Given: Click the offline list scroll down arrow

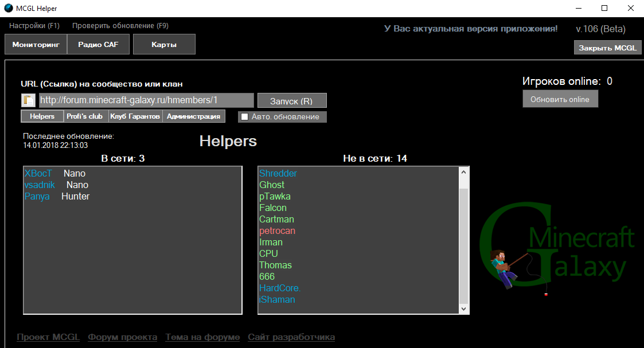Looking at the screenshot, I should tap(464, 308).
